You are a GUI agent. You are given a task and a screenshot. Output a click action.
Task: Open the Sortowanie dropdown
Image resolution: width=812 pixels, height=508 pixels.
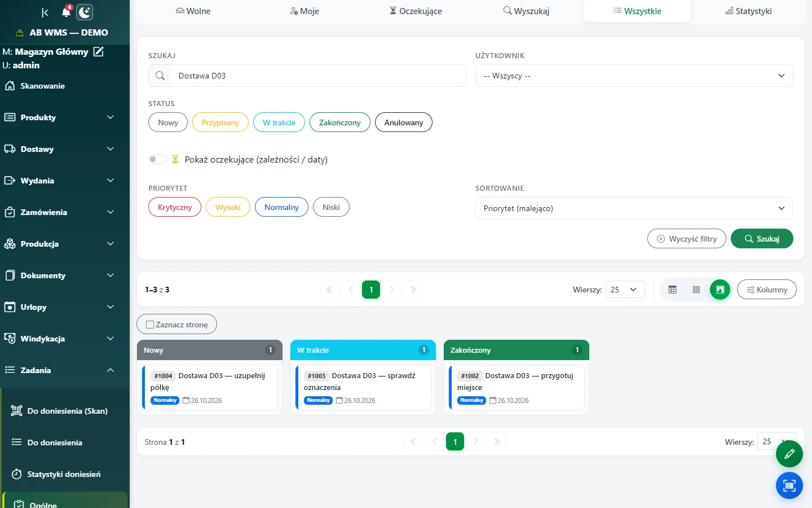634,208
